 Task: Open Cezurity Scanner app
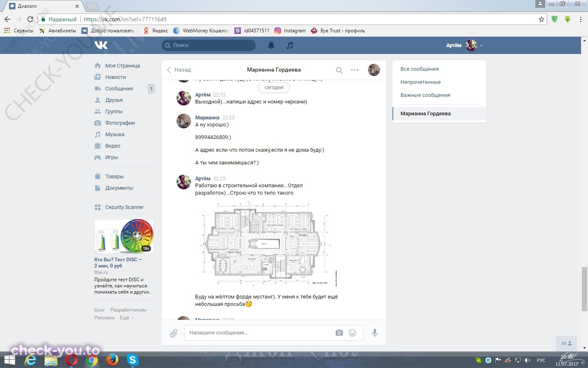(124, 207)
